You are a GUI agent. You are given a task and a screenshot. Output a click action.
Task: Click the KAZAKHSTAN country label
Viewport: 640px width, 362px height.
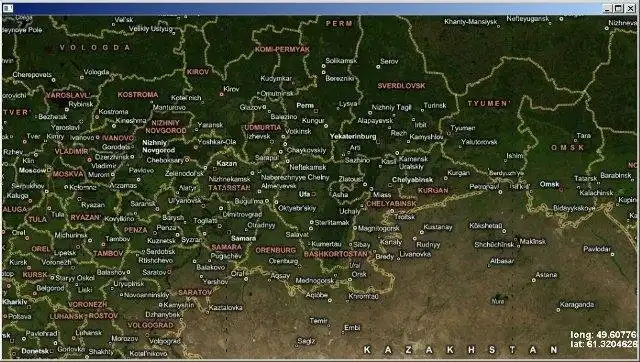460,350
